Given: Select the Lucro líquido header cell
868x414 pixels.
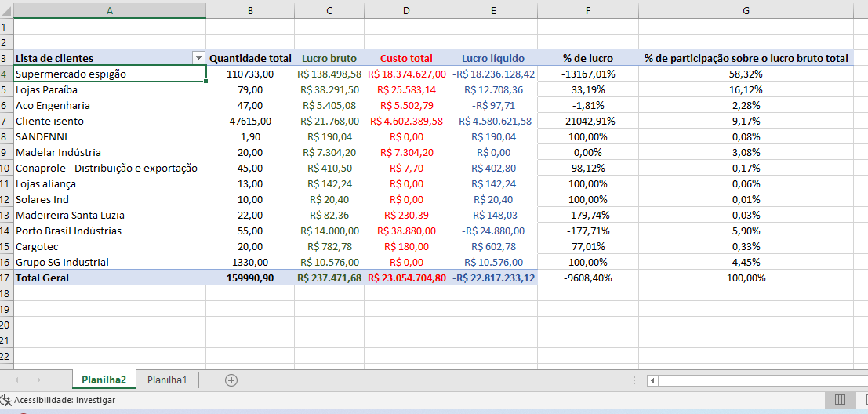Looking at the screenshot, I should click(492, 58).
